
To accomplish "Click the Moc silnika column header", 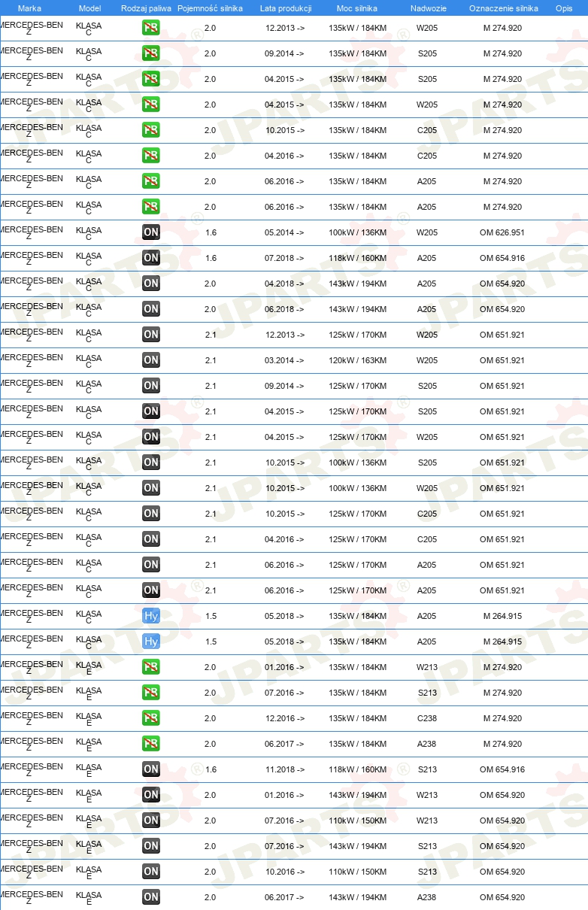I will coord(358,8).
